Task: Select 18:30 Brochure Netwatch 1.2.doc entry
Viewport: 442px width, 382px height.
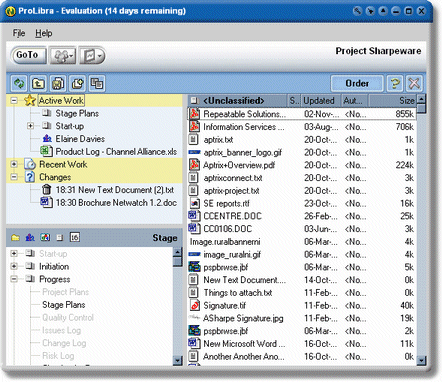Action: pos(116,203)
